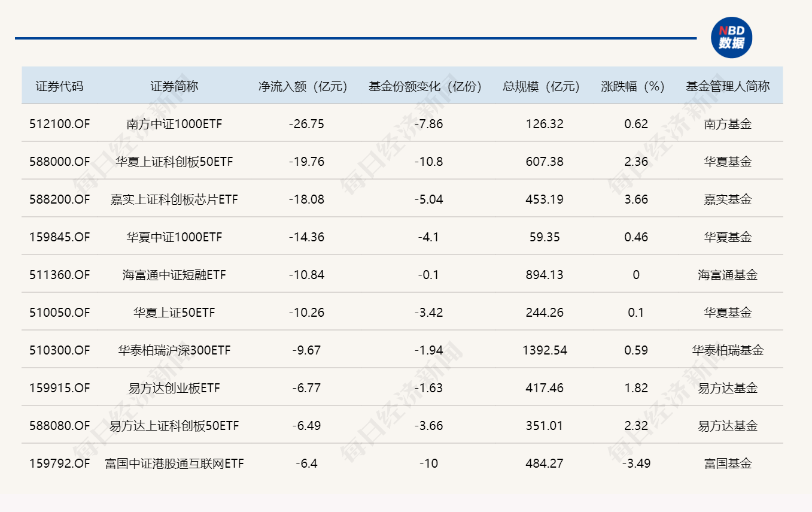This screenshot has height=512, width=812.
Task: Select code 159845.OF
Action: coord(59,237)
